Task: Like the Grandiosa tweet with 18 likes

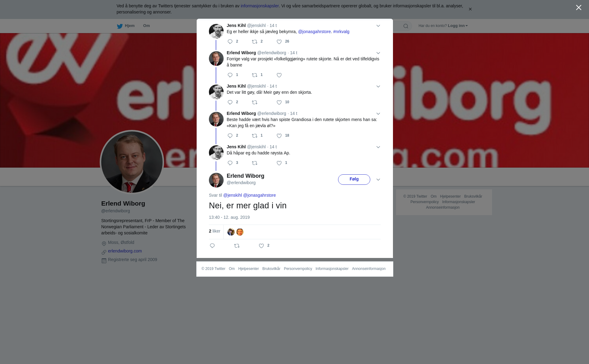Action: pos(279,136)
